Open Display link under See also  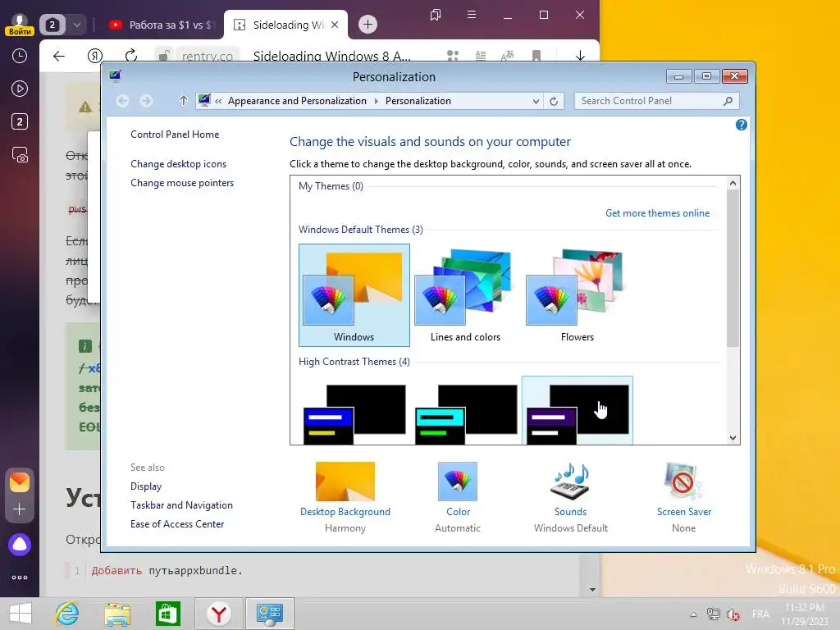click(x=146, y=486)
